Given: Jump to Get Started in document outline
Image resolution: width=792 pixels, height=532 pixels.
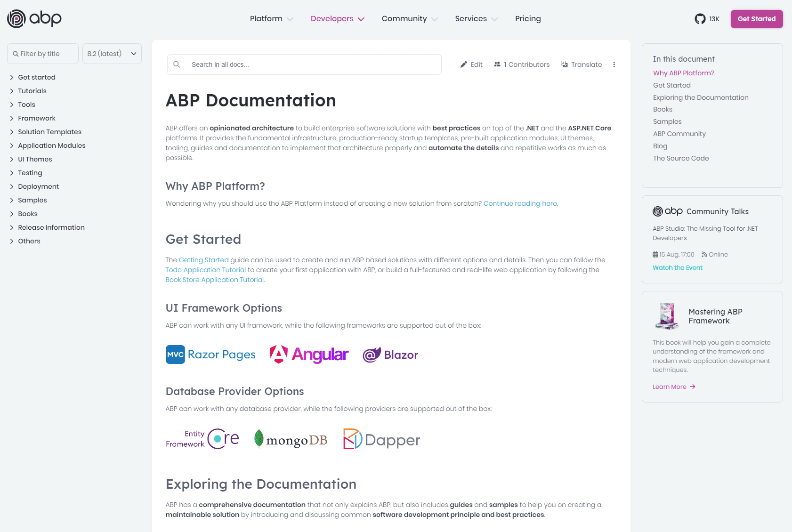Looking at the screenshot, I should tap(672, 85).
